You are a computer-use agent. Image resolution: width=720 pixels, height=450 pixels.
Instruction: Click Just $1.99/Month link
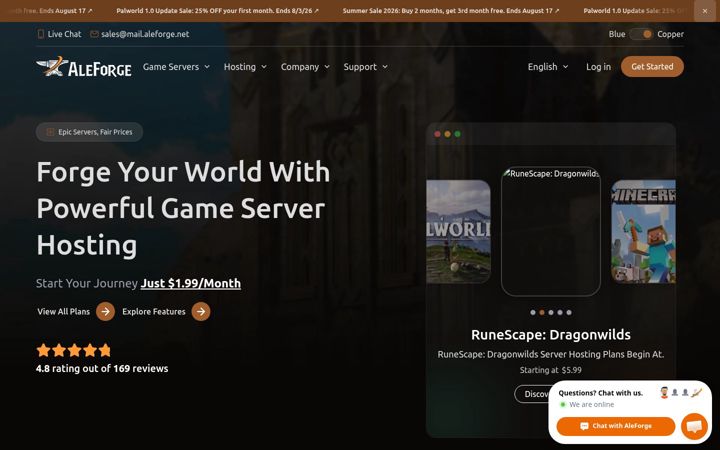pos(191,283)
